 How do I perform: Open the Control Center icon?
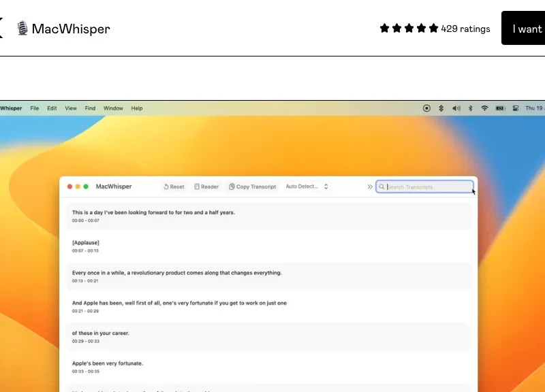pos(516,108)
